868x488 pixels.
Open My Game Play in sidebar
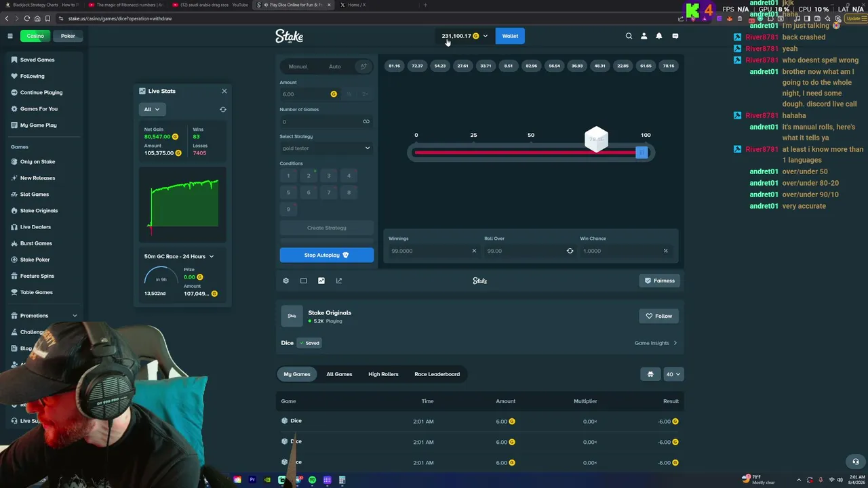38,125
